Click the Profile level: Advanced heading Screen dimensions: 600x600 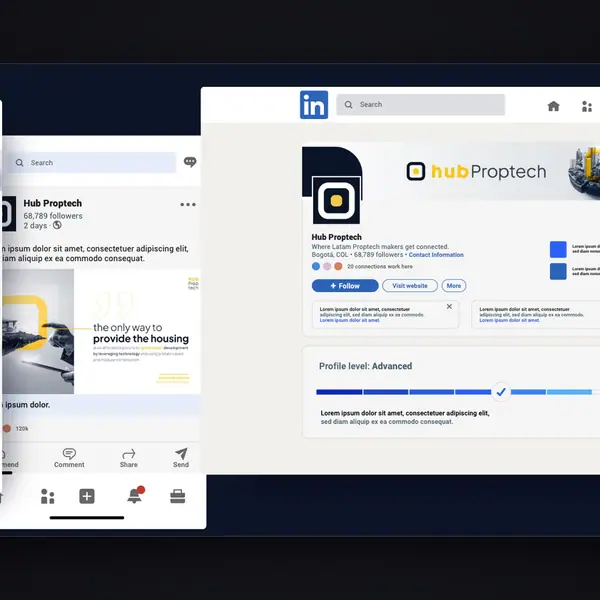coord(365,366)
